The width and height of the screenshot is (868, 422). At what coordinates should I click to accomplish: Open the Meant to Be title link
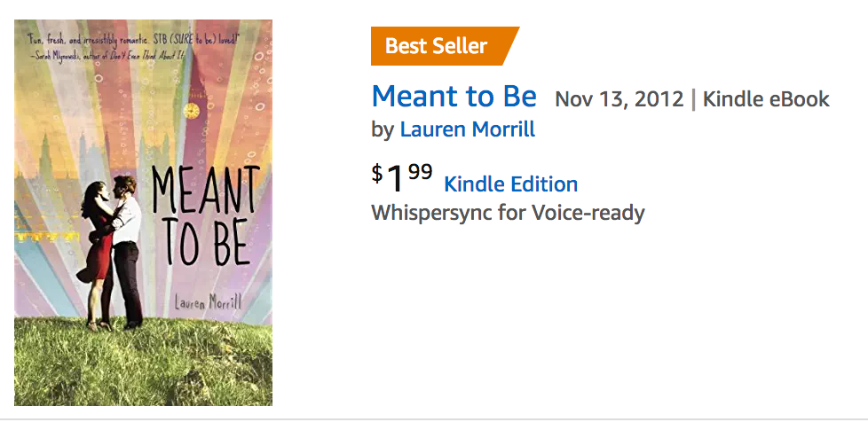click(454, 96)
